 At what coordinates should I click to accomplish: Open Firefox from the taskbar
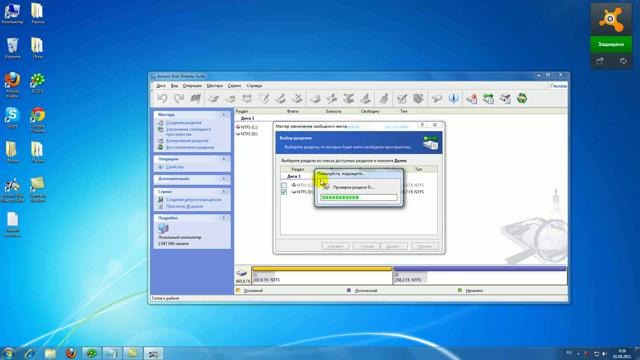(71, 353)
